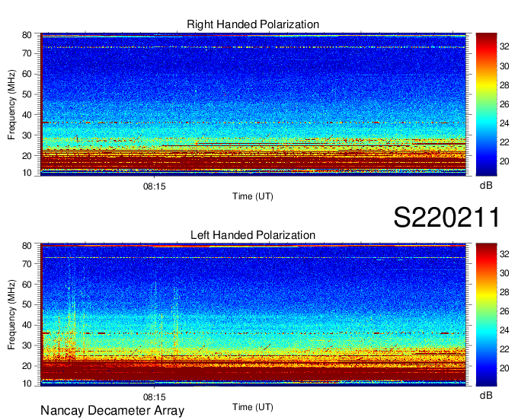This screenshot has width=518, height=420.
Task: Click 08:15 tick under Right Handed plot
Action: coord(155,186)
